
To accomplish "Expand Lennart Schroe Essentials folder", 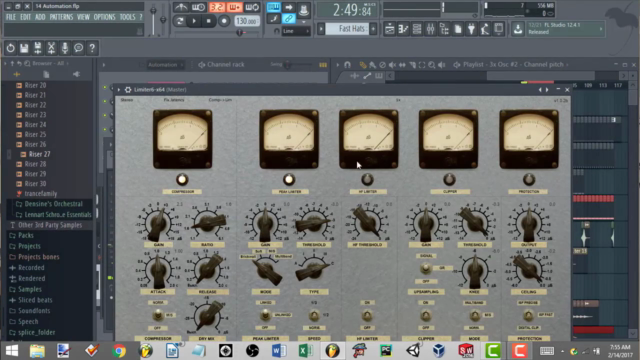I will (x=57, y=214).
